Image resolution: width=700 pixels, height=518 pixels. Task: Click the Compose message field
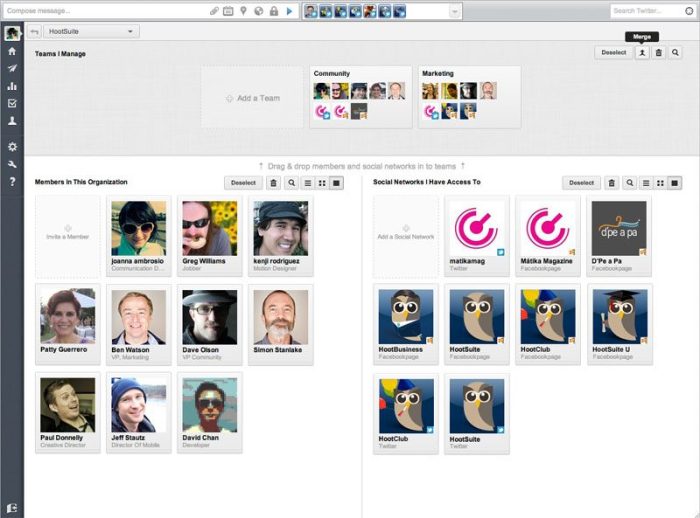tap(105, 11)
